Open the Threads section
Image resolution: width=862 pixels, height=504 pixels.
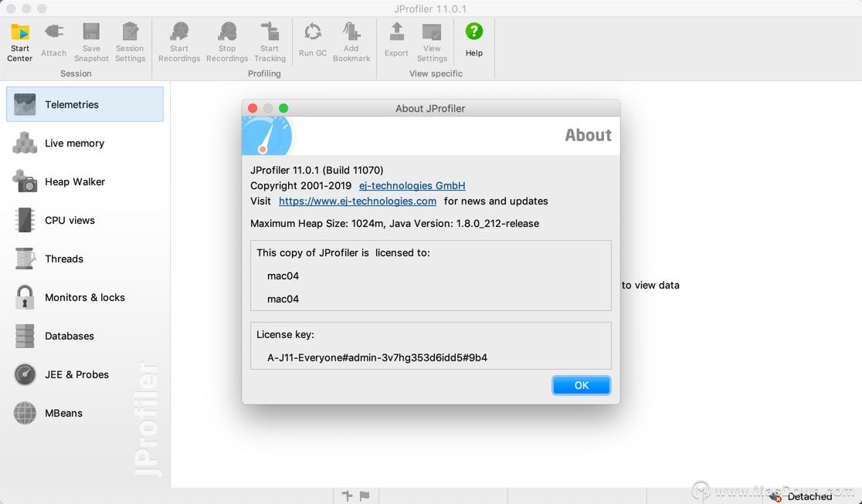(85, 259)
